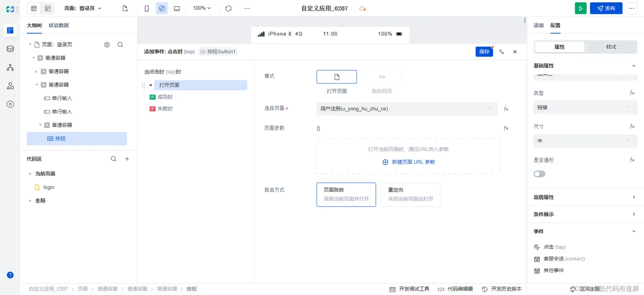Switch to 大纲树 tab

[34, 25]
